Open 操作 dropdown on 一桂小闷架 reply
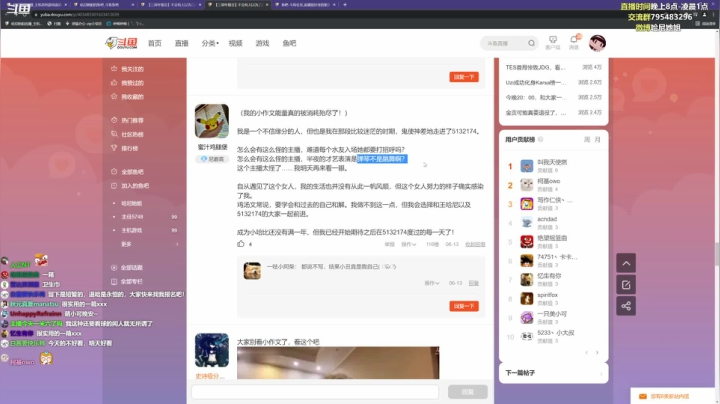This screenshot has height=404, width=720. [432, 283]
